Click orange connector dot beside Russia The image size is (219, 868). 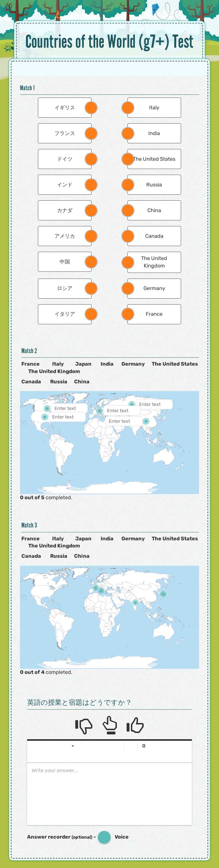point(128,185)
